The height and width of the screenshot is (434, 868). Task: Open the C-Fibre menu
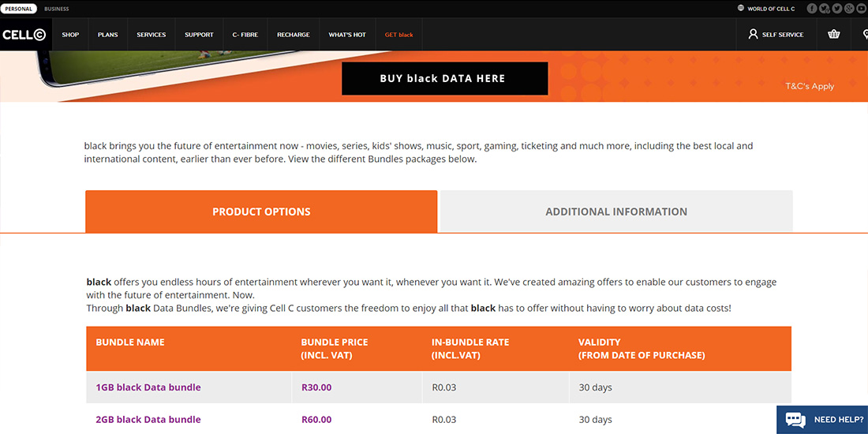tap(245, 34)
